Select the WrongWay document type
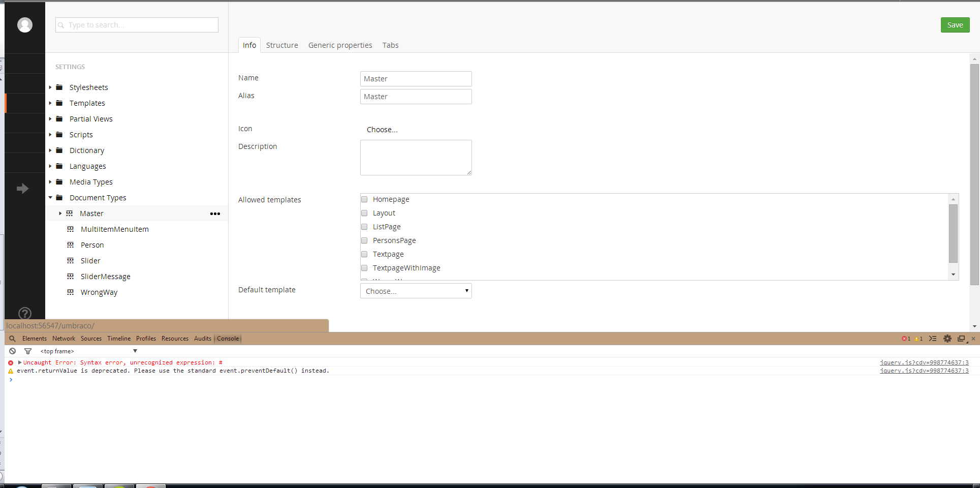The height and width of the screenshot is (488, 980). click(99, 292)
